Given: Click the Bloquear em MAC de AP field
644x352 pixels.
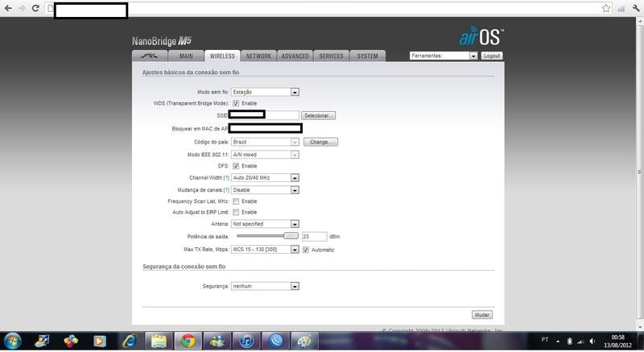Looking at the screenshot, I should [265, 129].
